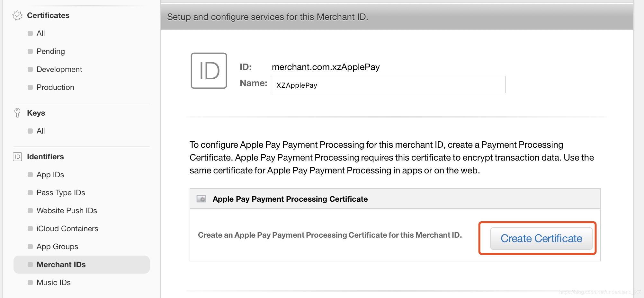
Task: Open All under Keys
Action: pos(40,131)
